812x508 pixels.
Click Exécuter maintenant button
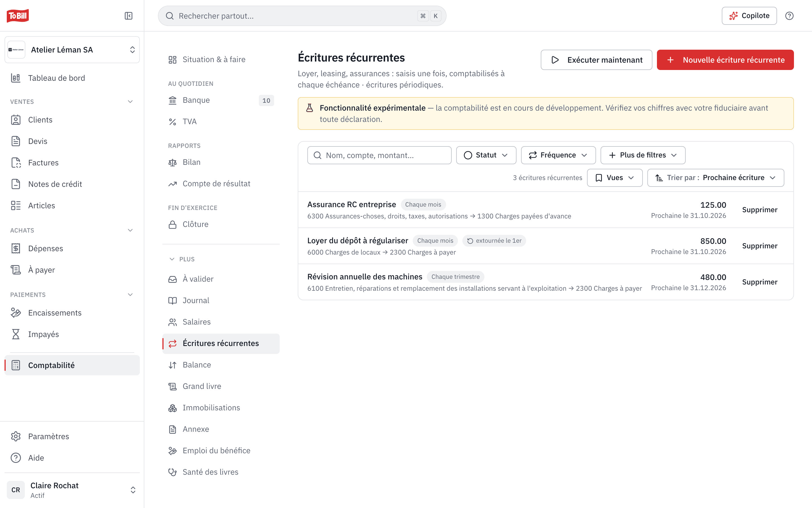point(596,60)
